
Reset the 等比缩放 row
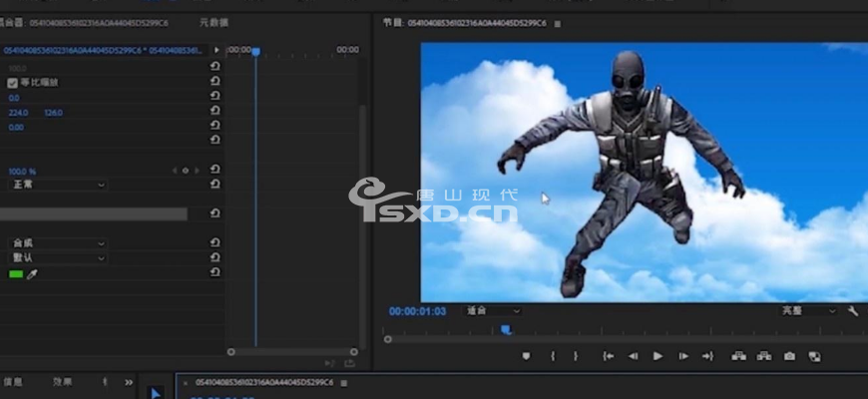pyautogui.click(x=215, y=82)
